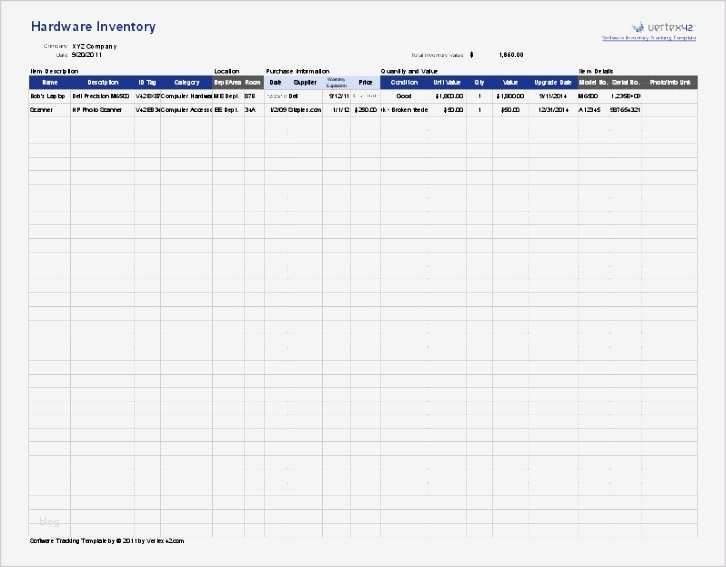Select the 9/20/2011 date cell
The image size is (726, 567).
click(x=87, y=55)
